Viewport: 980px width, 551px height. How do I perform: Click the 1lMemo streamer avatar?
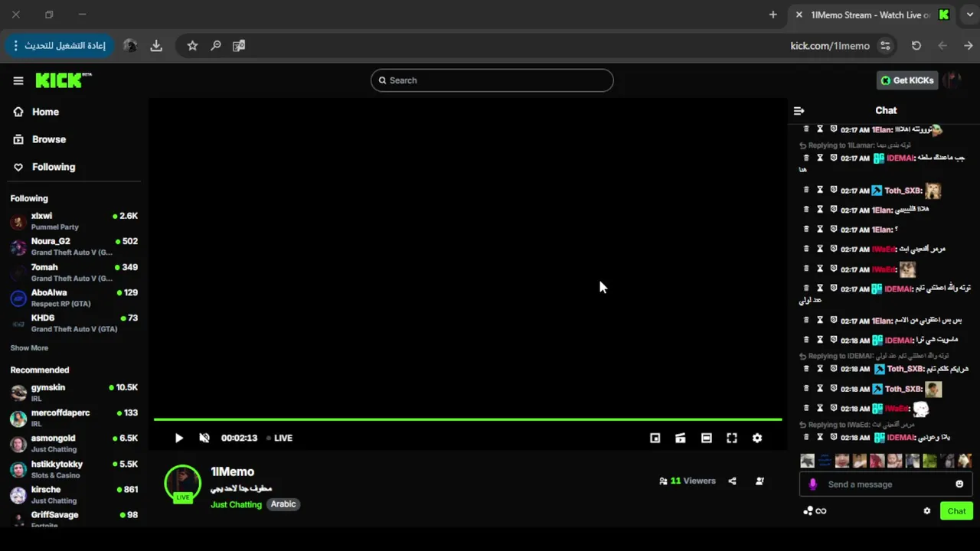183,483
